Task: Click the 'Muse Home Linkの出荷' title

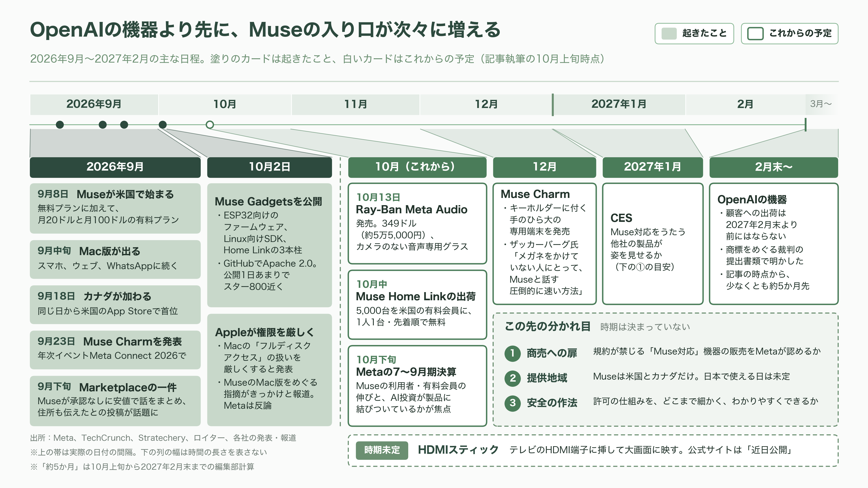Action: click(x=416, y=297)
